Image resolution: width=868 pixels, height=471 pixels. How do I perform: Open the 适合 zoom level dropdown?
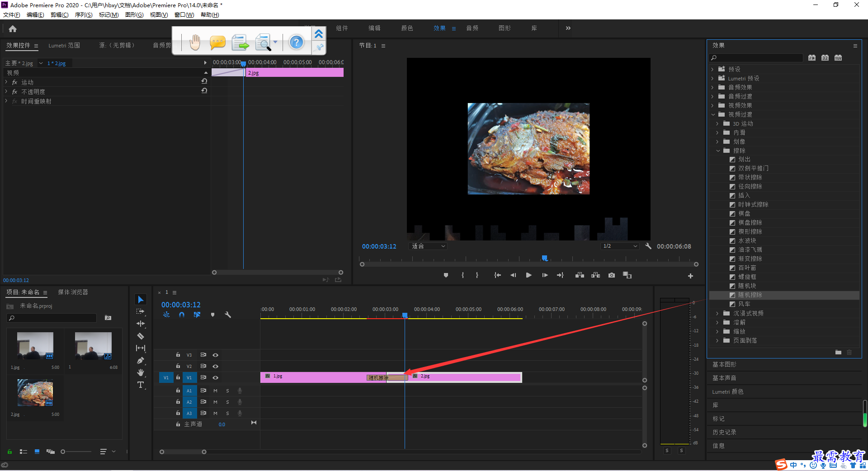[x=428, y=246]
